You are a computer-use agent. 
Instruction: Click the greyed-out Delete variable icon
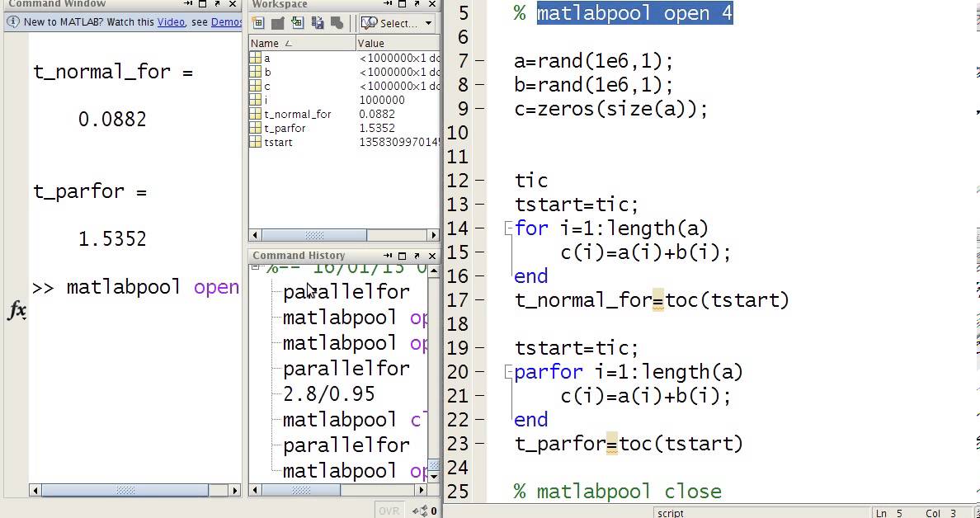click(337, 23)
